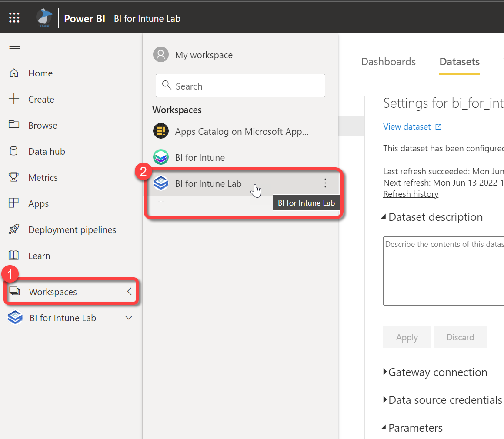Click the organization admin logo in the header

[x=44, y=18]
